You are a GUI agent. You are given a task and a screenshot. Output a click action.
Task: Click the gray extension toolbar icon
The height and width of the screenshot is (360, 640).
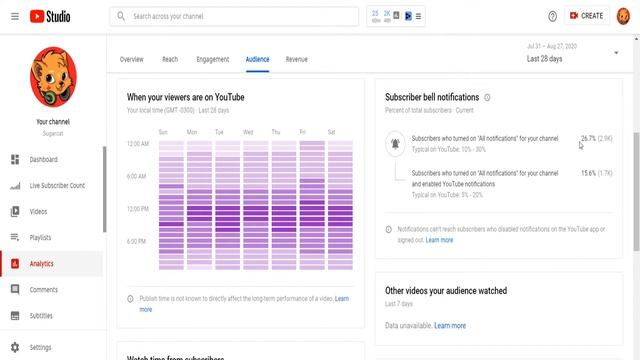[396, 16]
